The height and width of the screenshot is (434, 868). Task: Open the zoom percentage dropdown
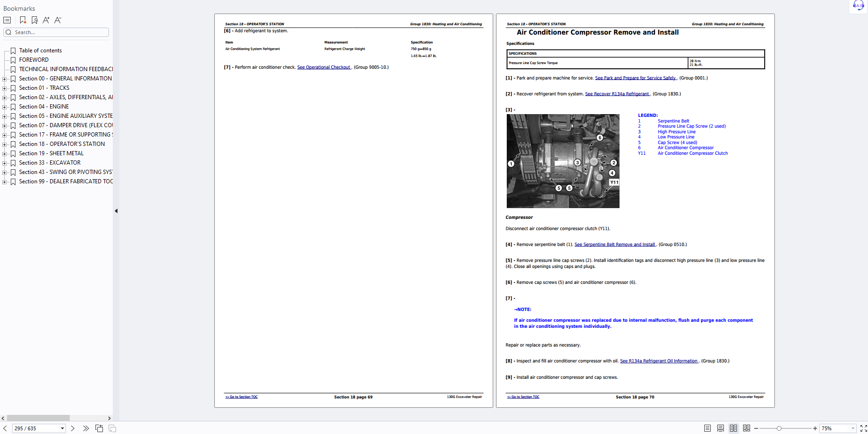pyautogui.click(x=853, y=428)
